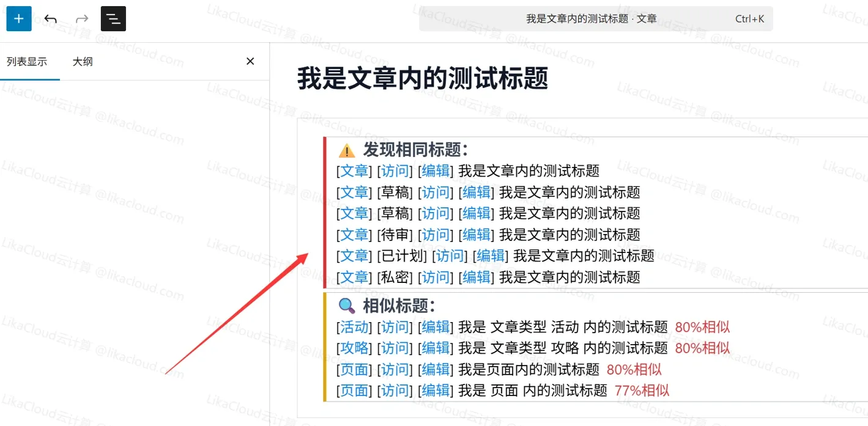Click the Undo arrow in the toolbar
Image resolution: width=868 pixels, height=426 pixels.
tap(50, 18)
